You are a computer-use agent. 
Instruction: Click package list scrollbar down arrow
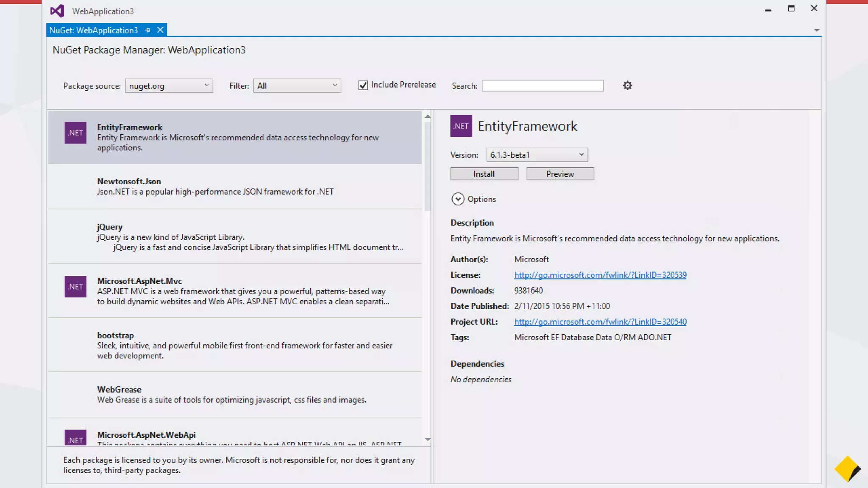(428, 440)
